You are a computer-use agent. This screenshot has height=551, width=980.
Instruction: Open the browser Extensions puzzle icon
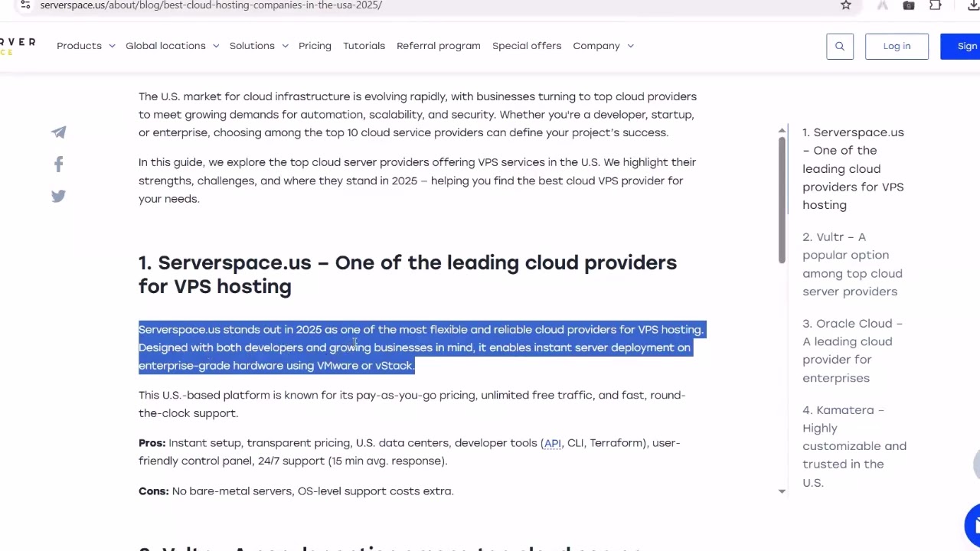pyautogui.click(x=936, y=5)
